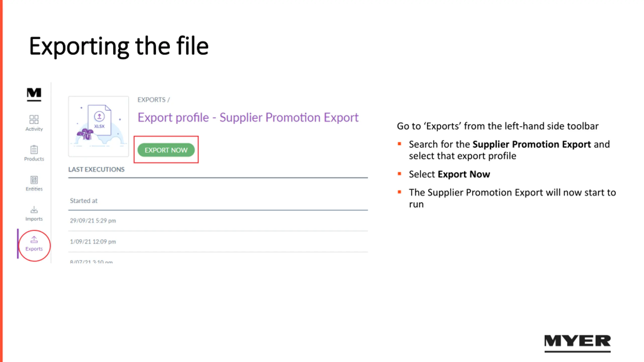Click the bold Export Now instruction text
The width and height of the screenshot is (644, 362).
(x=464, y=174)
